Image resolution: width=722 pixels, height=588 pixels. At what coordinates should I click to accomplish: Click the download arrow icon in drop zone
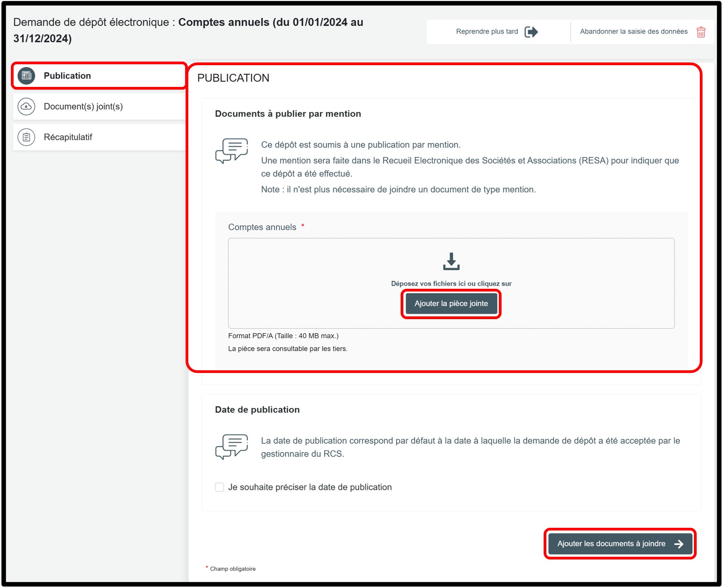tap(451, 262)
